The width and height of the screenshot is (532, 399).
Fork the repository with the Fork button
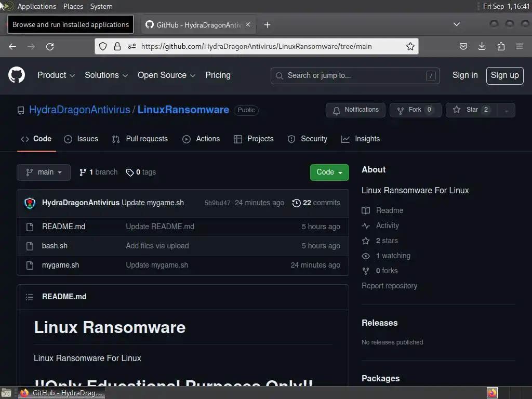tap(415, 110)
